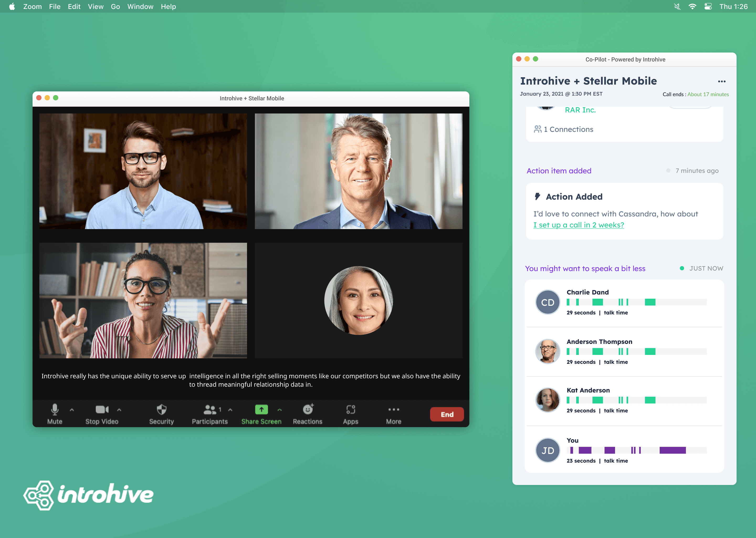Viewport: 756px width, 538px height.
Task: Open the Participants panel icon
Action: (209, 410)
